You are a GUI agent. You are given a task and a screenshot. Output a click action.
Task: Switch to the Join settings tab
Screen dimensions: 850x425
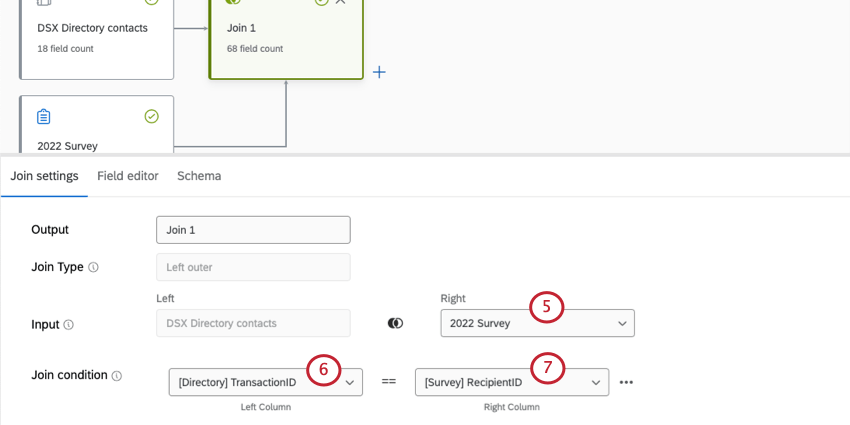44,176
